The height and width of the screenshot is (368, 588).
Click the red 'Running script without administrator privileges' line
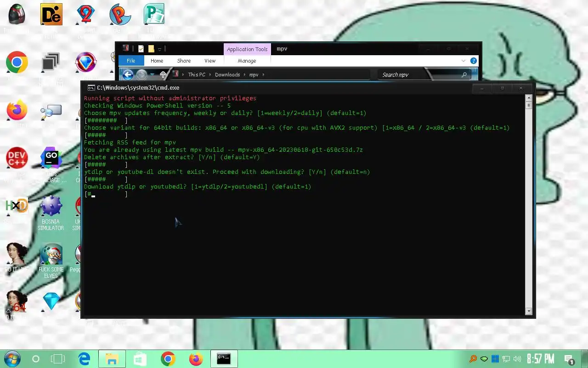[x=170, y=98]
